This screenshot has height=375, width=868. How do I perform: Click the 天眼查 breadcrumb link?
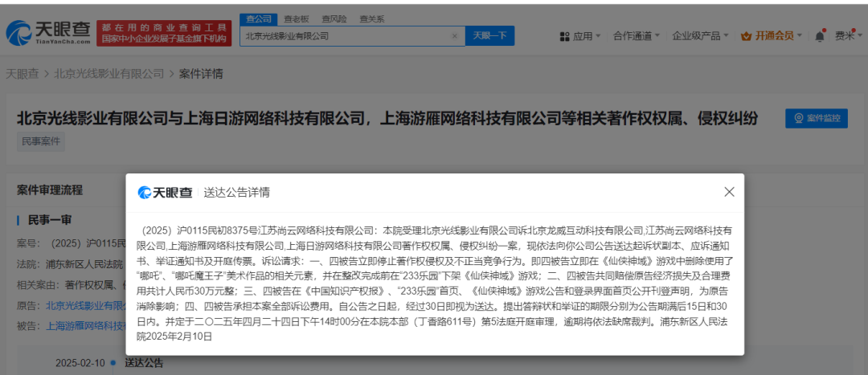(x=23, y=74)
